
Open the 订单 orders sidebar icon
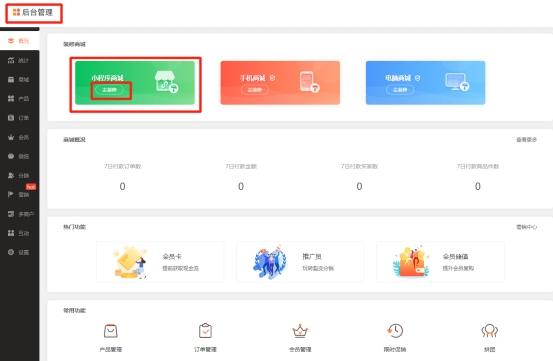tap(11, 117)
